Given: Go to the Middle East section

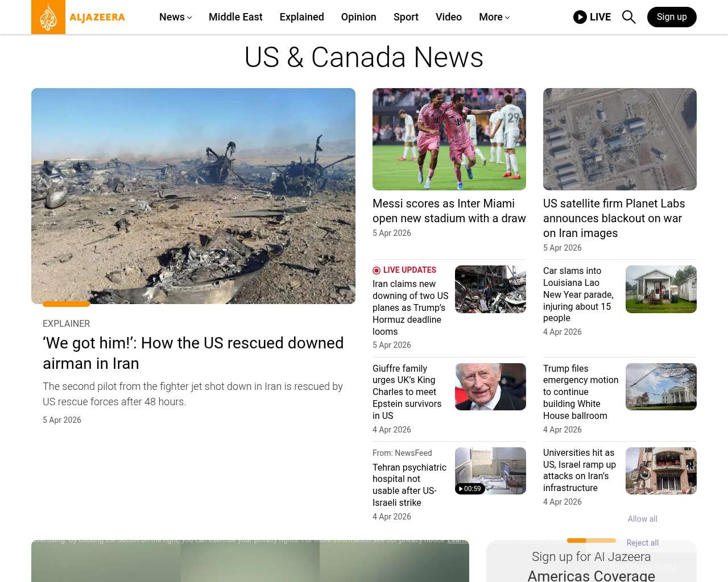Looking at the screenshot, I should point(235,17).
